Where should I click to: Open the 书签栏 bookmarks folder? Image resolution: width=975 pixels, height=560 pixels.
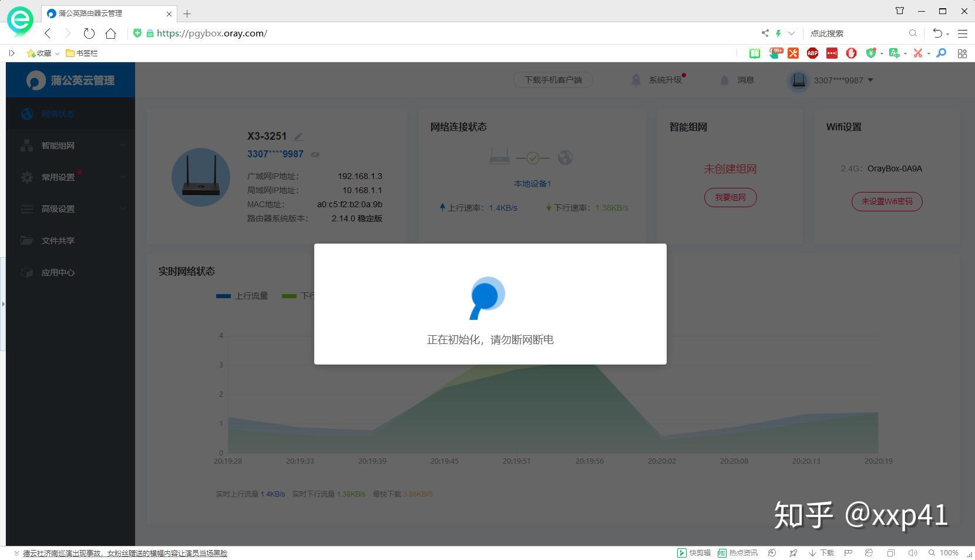82,53
